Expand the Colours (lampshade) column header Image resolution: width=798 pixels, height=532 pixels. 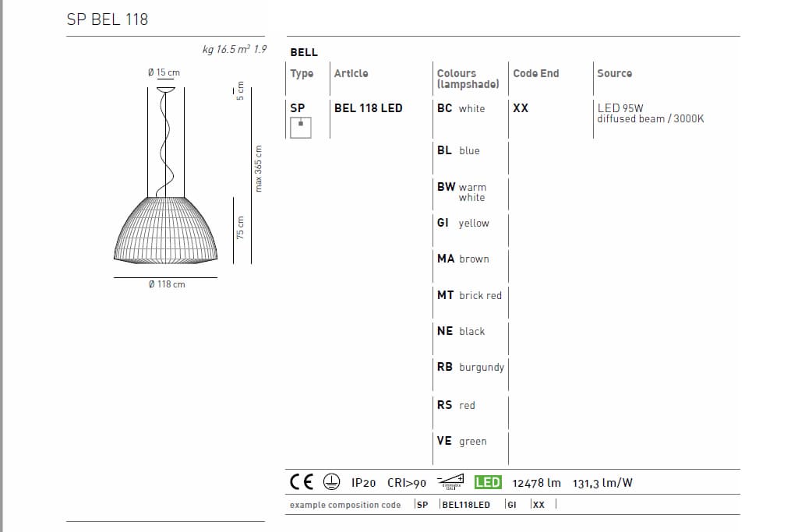(467, 78)
